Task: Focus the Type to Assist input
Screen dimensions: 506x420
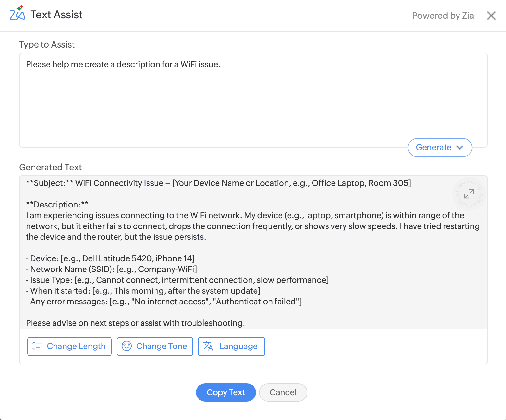Action: [x=253, y=100]
